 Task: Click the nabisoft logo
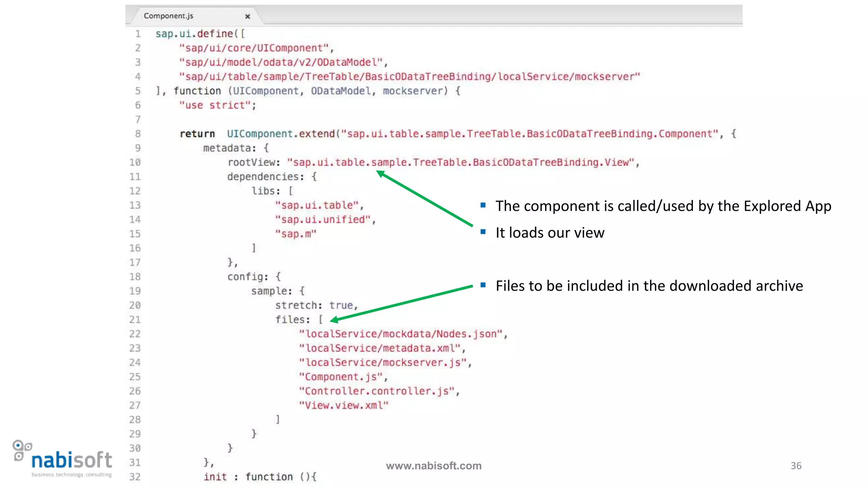(63, 459)
